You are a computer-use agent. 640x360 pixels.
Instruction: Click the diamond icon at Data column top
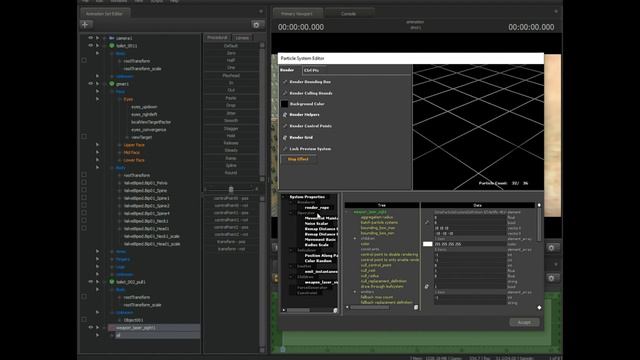pyautogui.click(x=539, y=205)
